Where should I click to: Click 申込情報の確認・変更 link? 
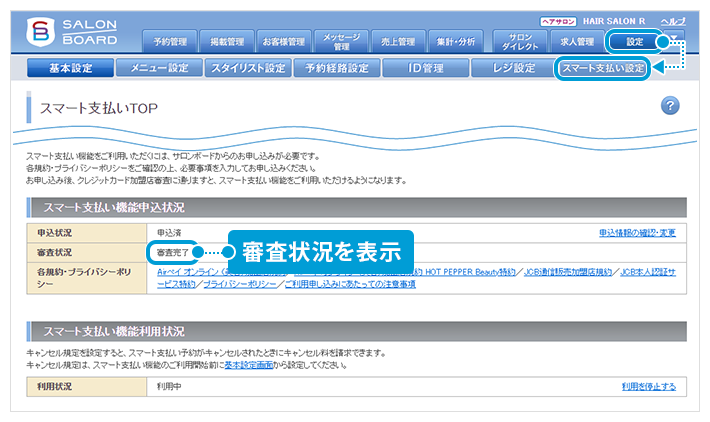637,233
